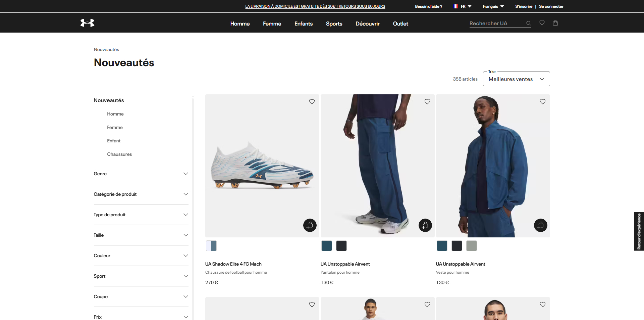Expand the Taille filter
This screenshot has width=644, height=320.
[x=141, y=235]
